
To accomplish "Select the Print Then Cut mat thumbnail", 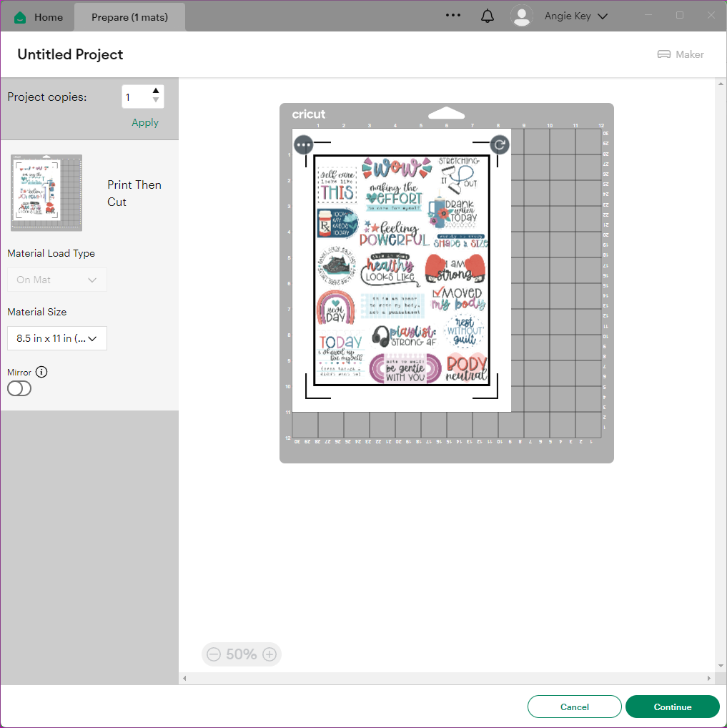I will click(x=46, y=193).
